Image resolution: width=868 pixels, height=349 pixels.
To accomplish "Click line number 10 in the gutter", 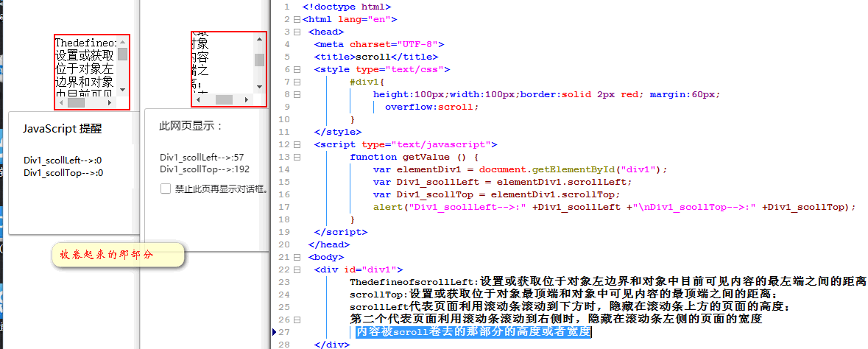I will pyautogui.click(x=285, y=119).
